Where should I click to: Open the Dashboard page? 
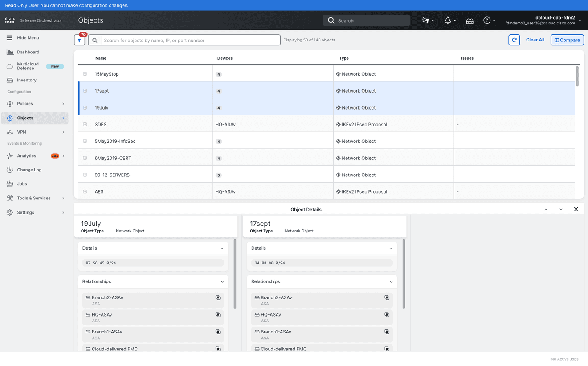point(28,52)
